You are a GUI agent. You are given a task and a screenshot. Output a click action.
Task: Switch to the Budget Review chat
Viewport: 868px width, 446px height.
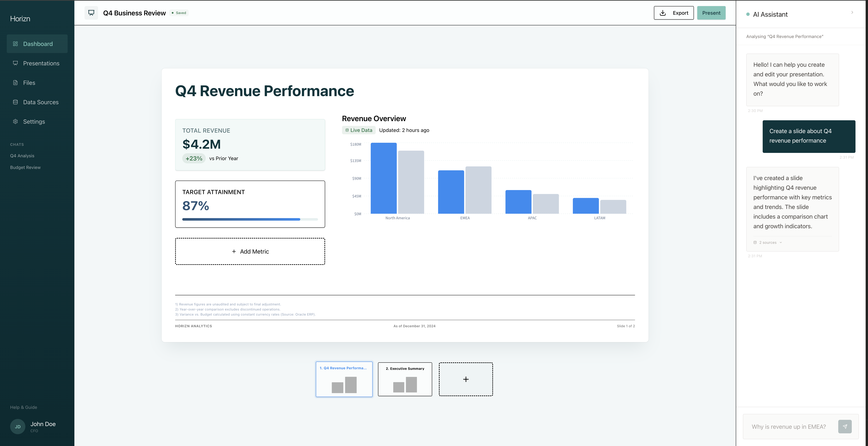25,167
